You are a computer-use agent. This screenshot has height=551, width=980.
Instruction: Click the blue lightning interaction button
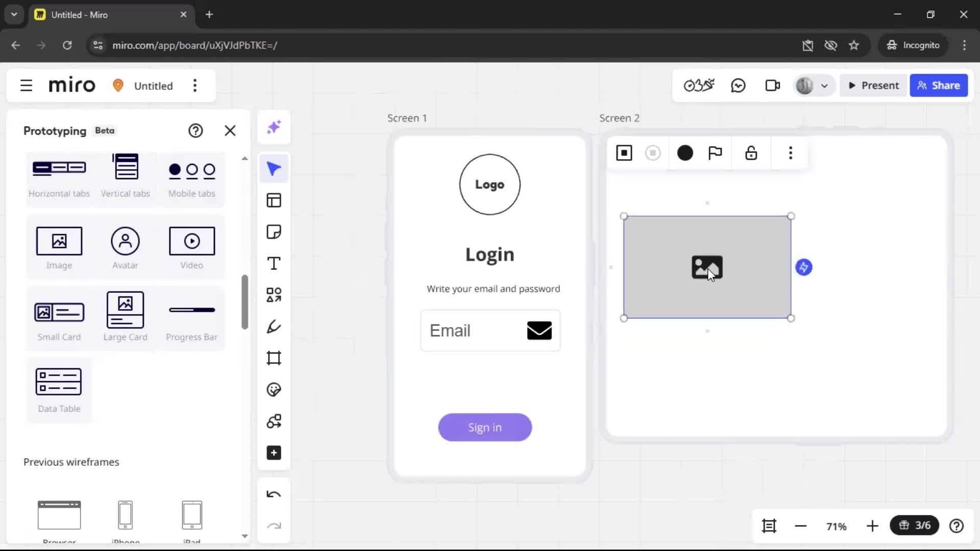(x=804, y=267)
